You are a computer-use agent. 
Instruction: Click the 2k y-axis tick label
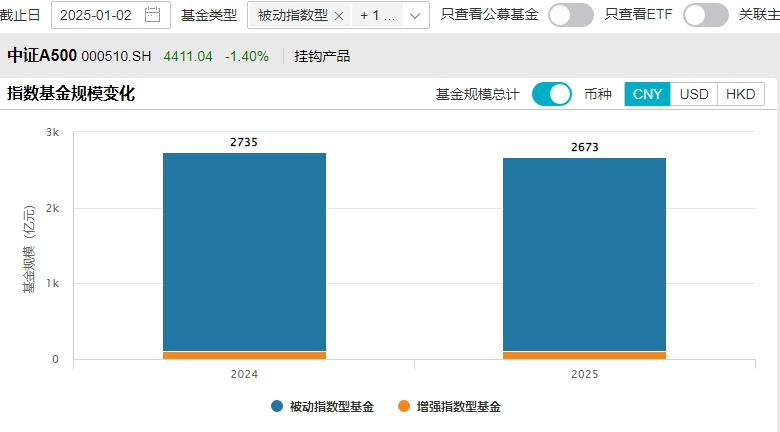(x=52, y=208)
